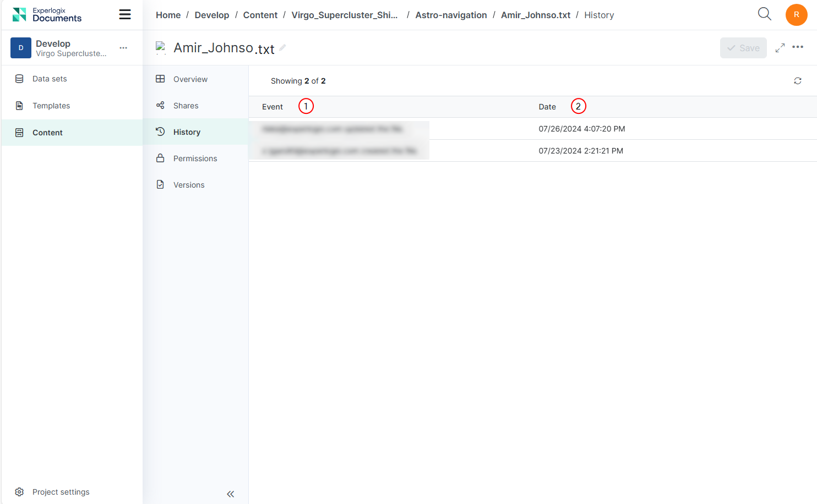The width and height of the screenshot is (817, 504).
Task: Click the Project settings gear
Action: click(19, 492)
